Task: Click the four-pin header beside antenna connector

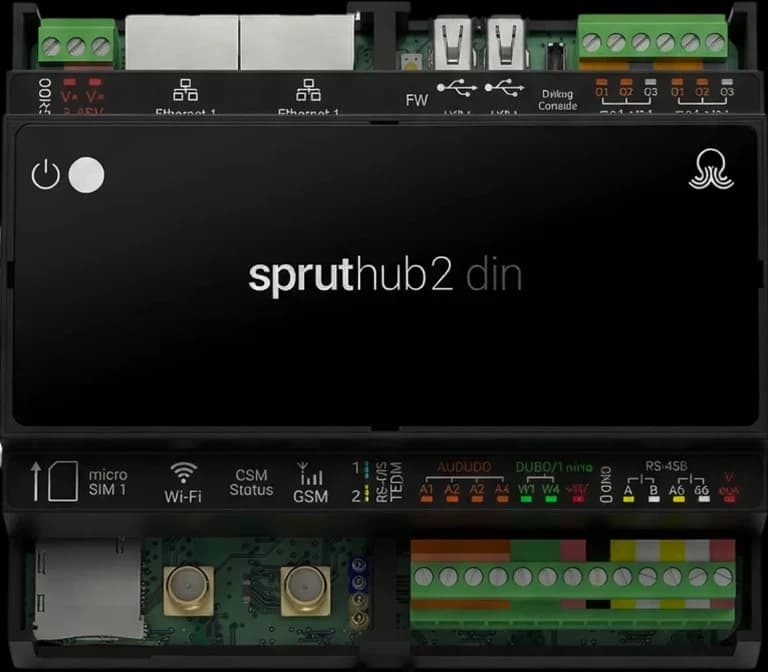Action: pos(359,591)
